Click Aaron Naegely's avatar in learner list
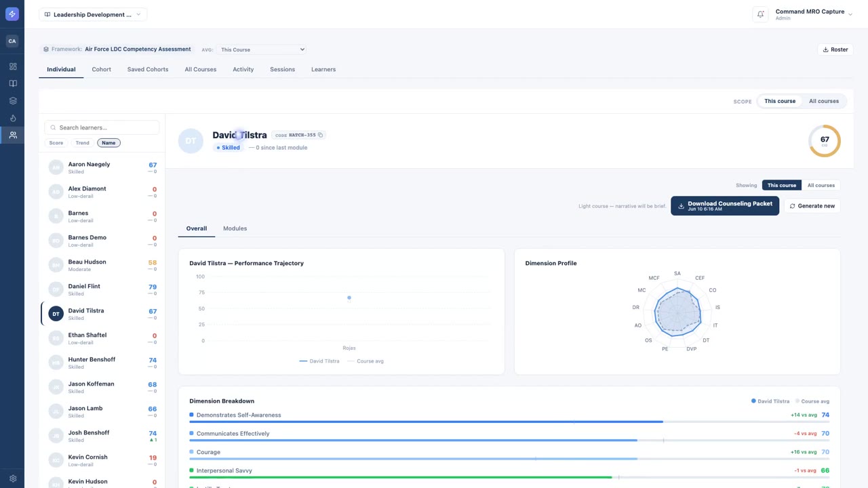Screen dimensions: 868x488 coord(56,167)
